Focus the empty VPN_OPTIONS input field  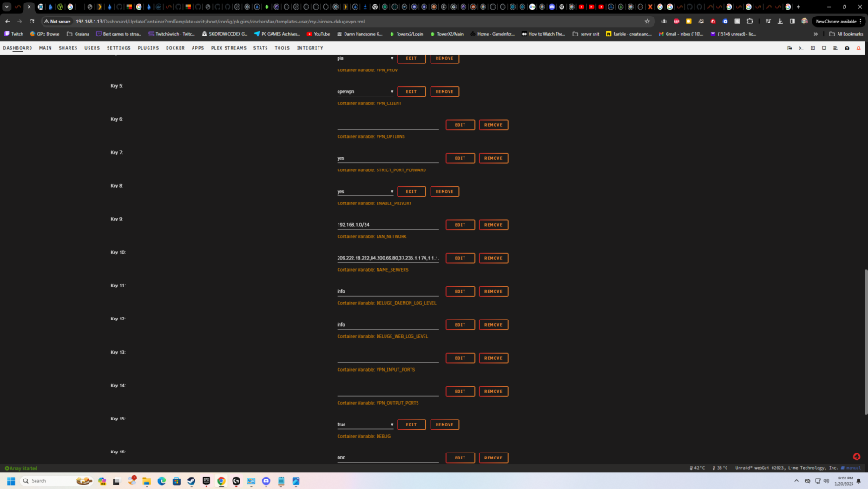(388, 125)
